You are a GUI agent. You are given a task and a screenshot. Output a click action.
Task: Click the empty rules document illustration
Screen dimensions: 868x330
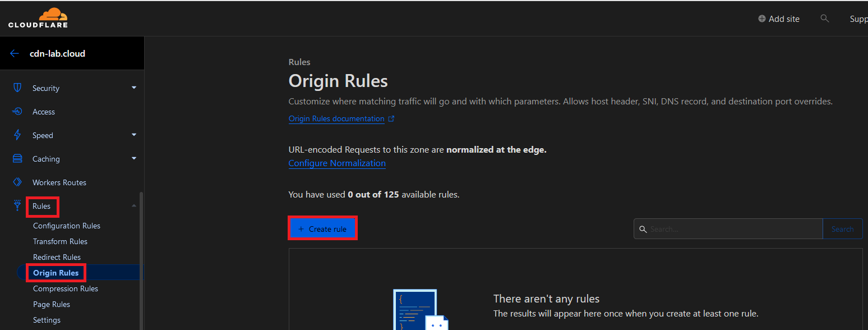[421, 309]
